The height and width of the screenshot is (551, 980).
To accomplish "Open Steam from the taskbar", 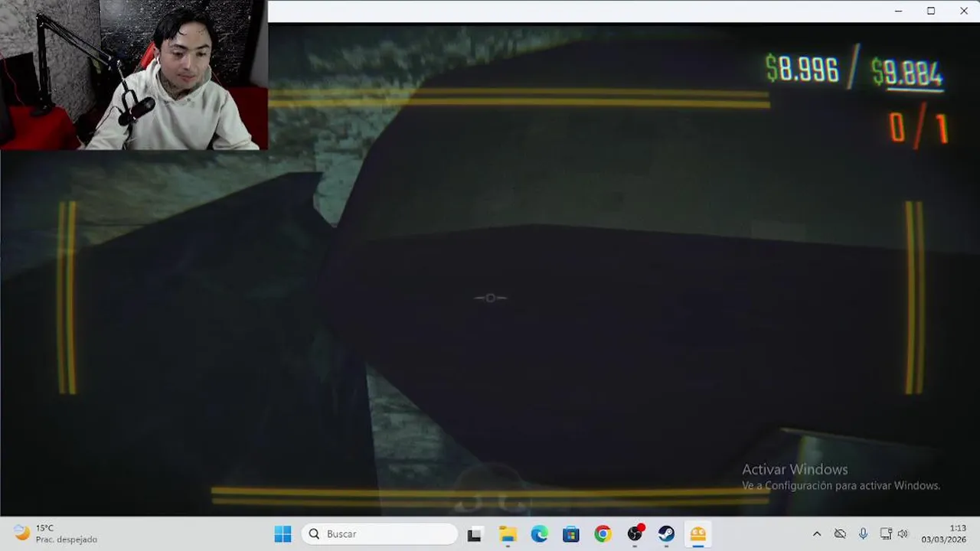I will click(x=666, y=534).
